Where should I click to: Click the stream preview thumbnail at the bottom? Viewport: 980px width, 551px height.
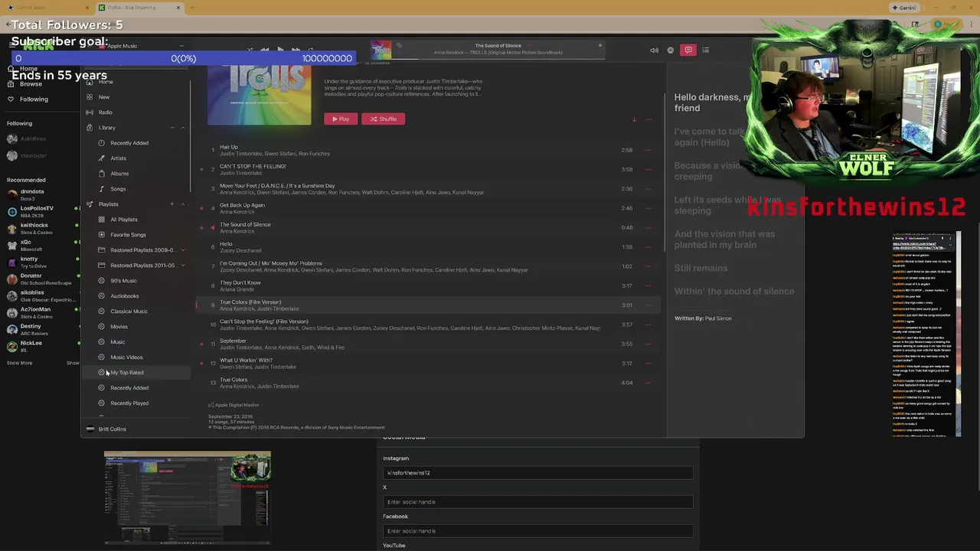[x=188, y=497]
